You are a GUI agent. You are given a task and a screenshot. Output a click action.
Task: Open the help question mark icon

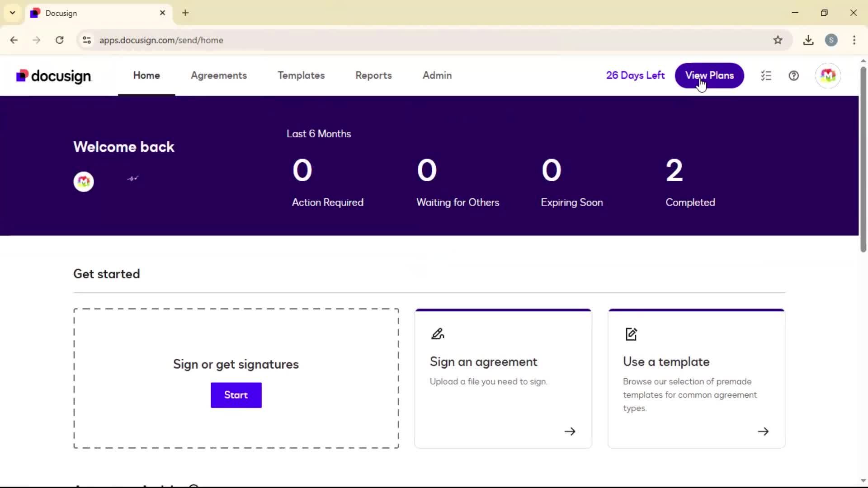click(793, 76)
